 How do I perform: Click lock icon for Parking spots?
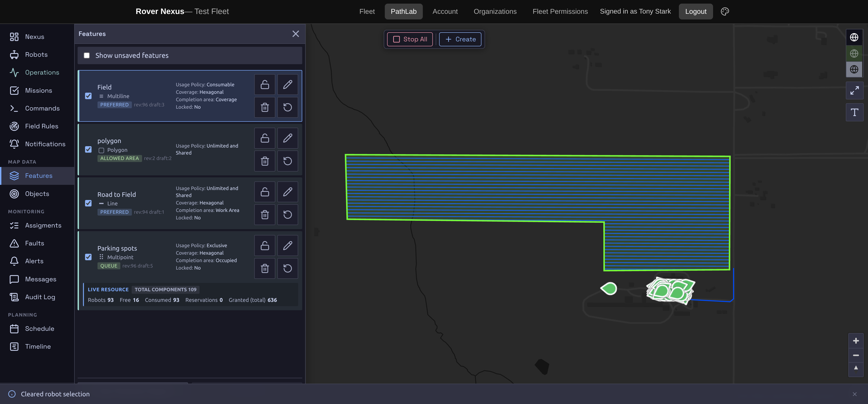click(x=264, y=245)
